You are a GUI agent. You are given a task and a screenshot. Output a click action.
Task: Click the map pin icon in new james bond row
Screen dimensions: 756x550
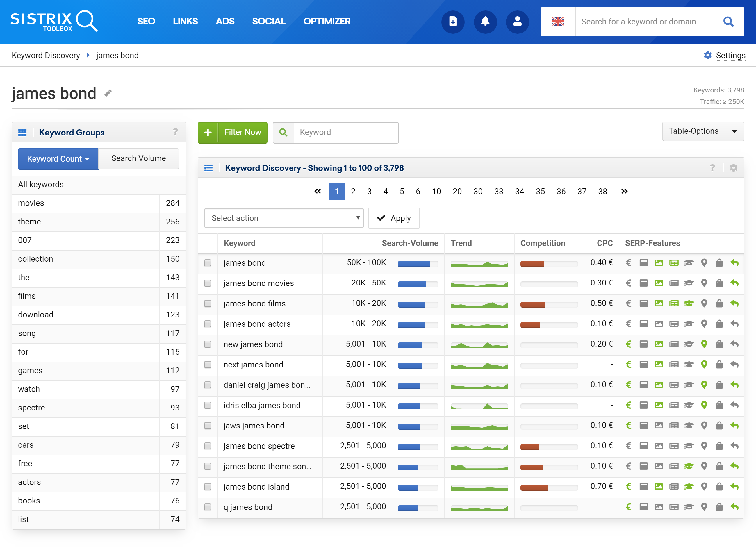click(x=704, y=344)
